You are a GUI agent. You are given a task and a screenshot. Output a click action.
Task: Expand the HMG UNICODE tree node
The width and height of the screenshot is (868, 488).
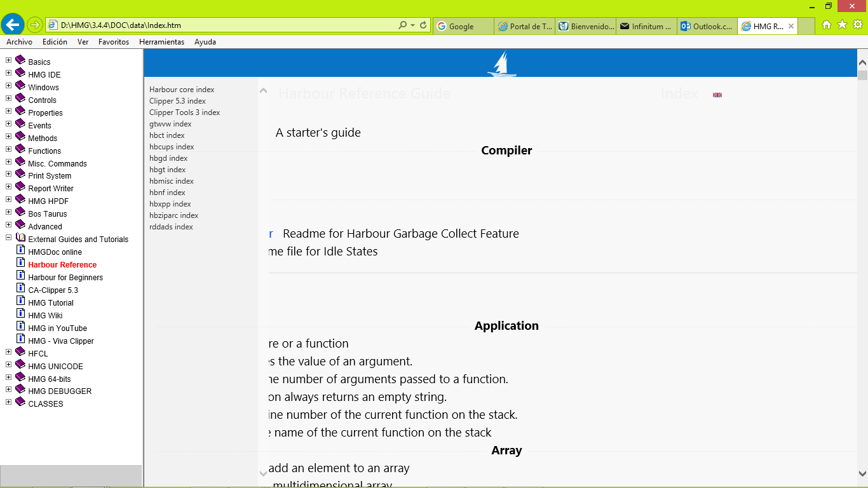click(8, 364)
